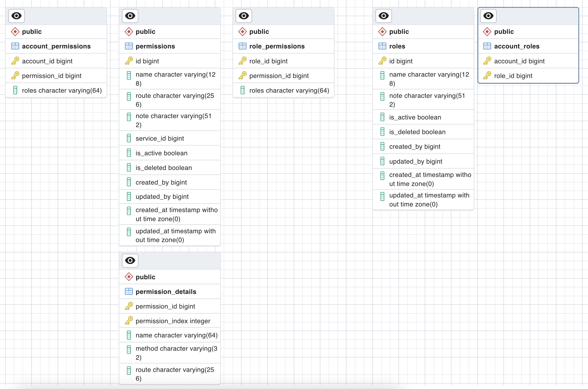This screenshot has width=588, height=389.
Task: Click key icon for role_id in account_roles
Action: pos(487,76)
